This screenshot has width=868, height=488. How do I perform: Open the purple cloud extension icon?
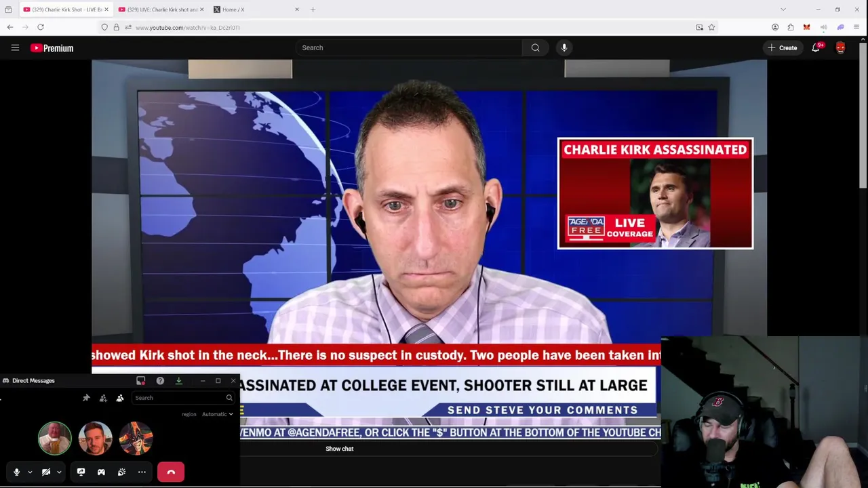(x=840, y=27)
